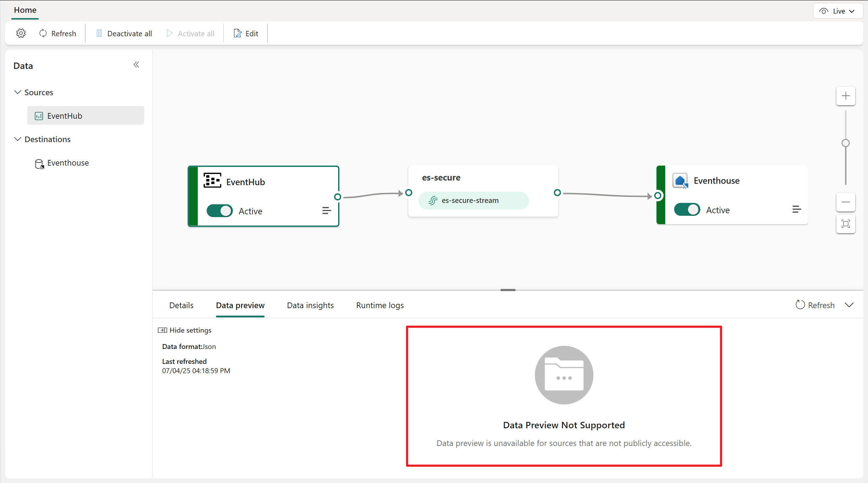Collapse the Destinations tree section

point(17,139)
